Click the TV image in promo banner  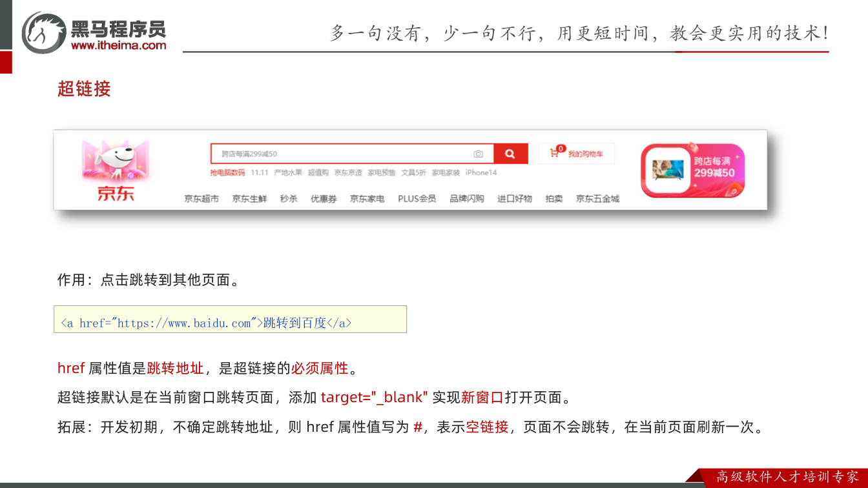point(667,170)
